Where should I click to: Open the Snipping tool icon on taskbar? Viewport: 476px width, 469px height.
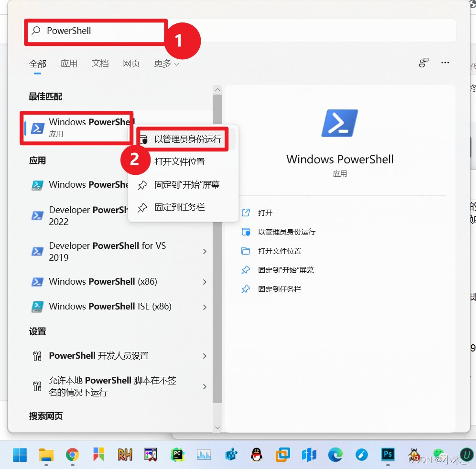151,455
